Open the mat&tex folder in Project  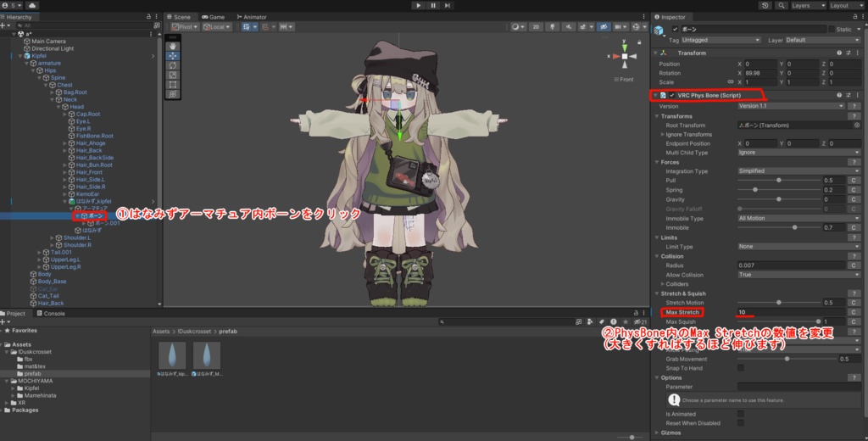pyautogui.click(x=34, y=366)
